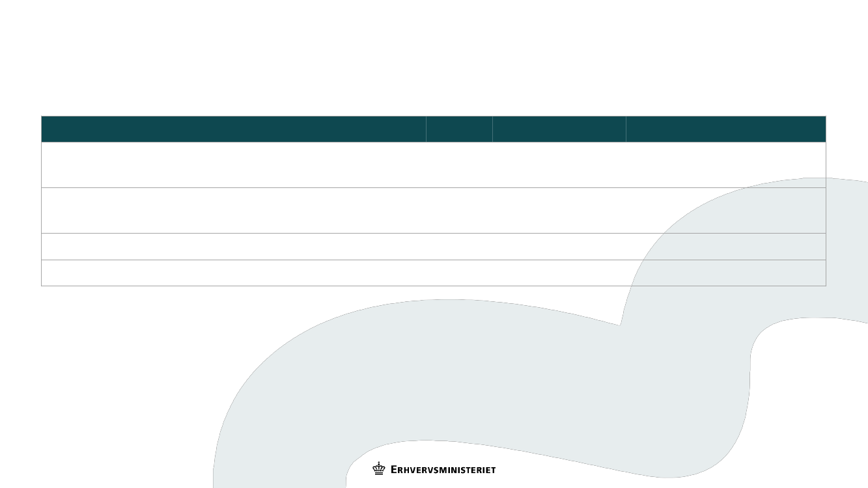Select third body row cell in third column
868x488 pixels.
559,247
